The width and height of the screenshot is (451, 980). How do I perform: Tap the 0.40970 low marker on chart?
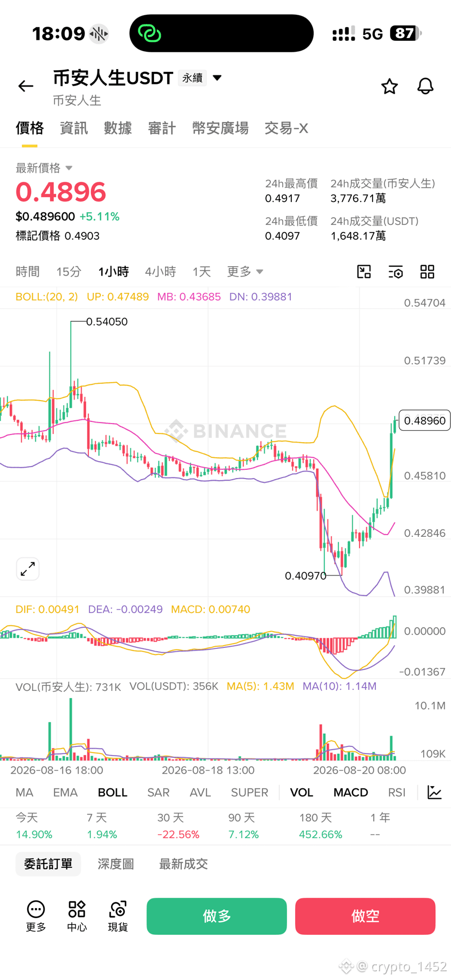tap(306, 575)
